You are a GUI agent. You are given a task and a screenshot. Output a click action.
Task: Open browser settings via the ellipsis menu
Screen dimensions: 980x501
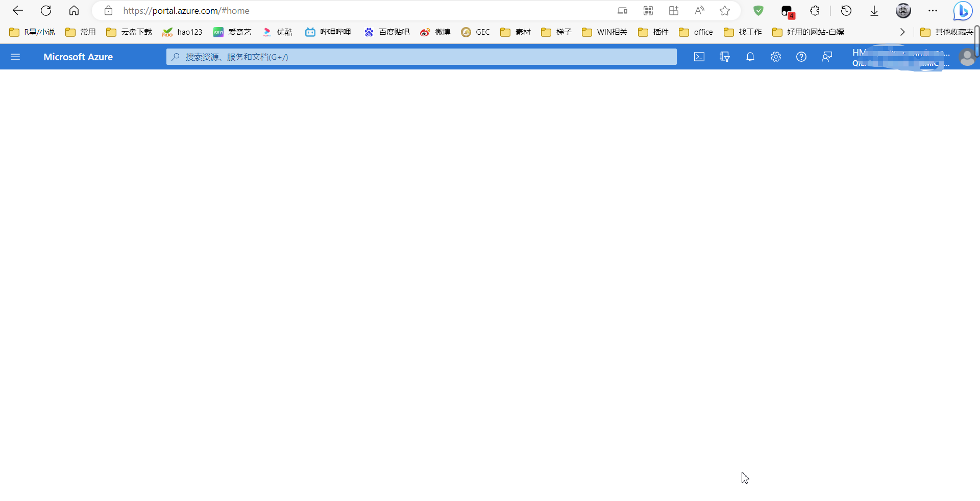(933, 10)
